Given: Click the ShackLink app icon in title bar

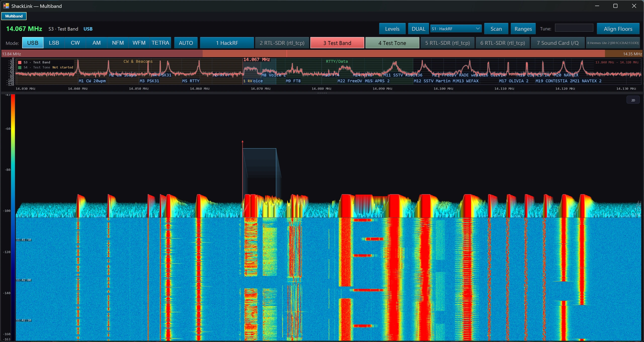Looking at the screenshot, I should point(6,6).
